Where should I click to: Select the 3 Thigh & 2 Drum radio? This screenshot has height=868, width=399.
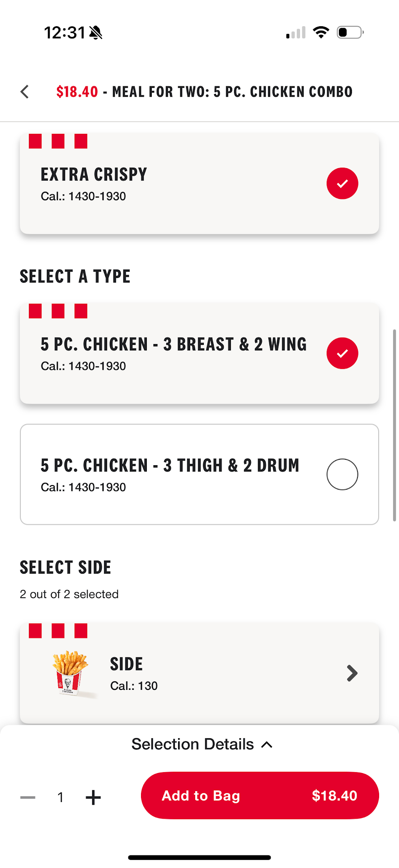click(x=342, y=474)
